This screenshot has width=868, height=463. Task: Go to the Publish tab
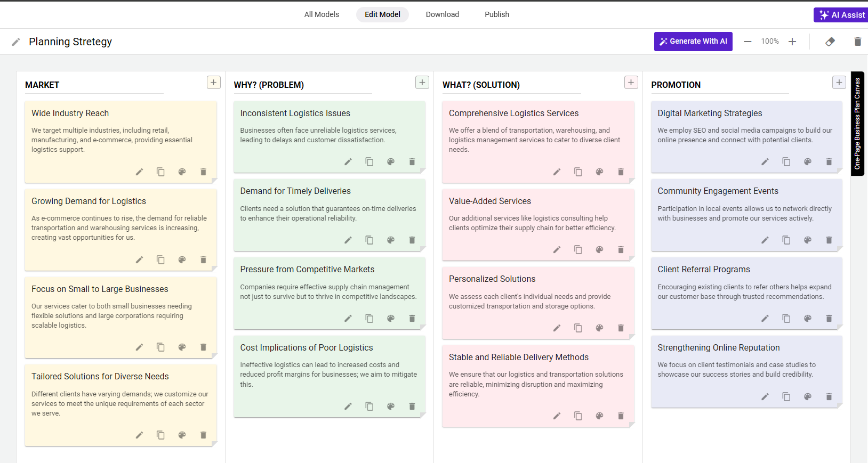pyautogui.click(x=496, y=14)
